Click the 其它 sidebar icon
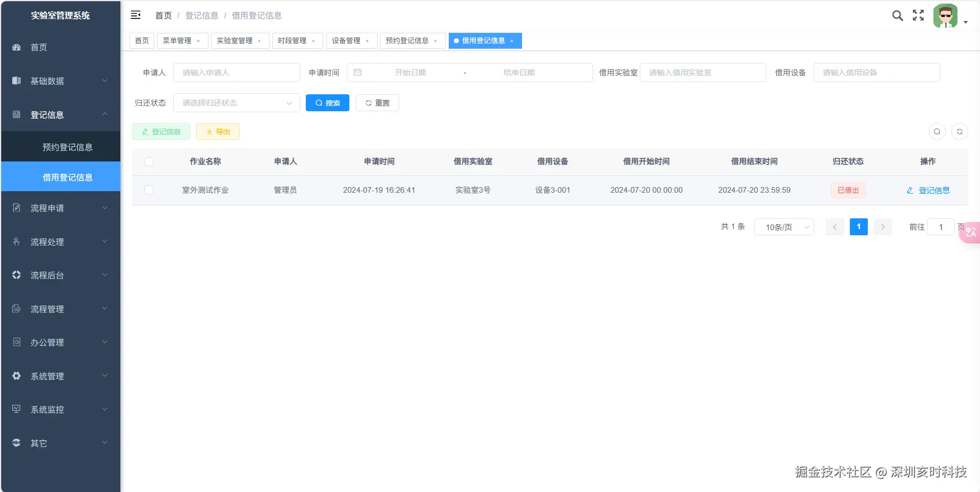The height and width of the screenshot is (492, 980). pyautogui.click(x=16, y=443)
